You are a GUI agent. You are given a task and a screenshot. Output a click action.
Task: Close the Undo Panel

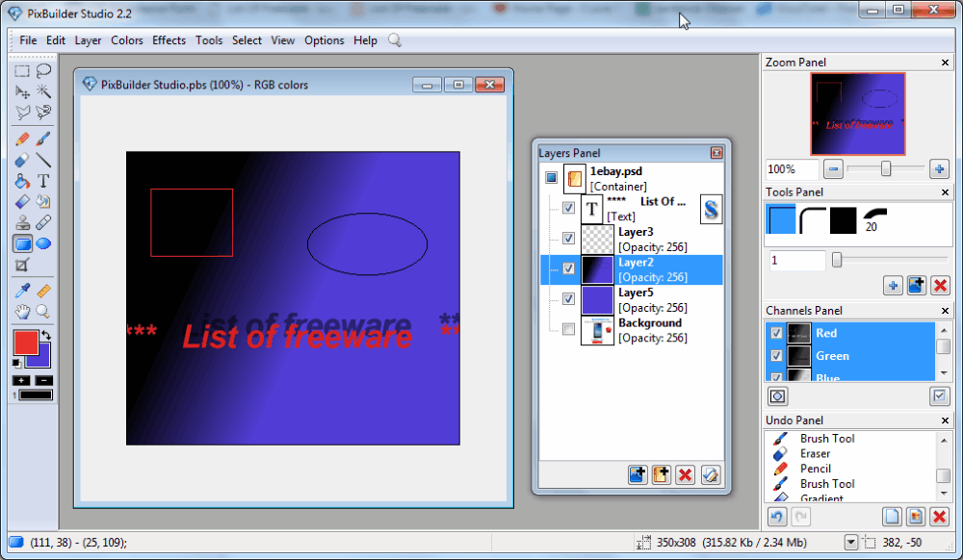(945, 420)
